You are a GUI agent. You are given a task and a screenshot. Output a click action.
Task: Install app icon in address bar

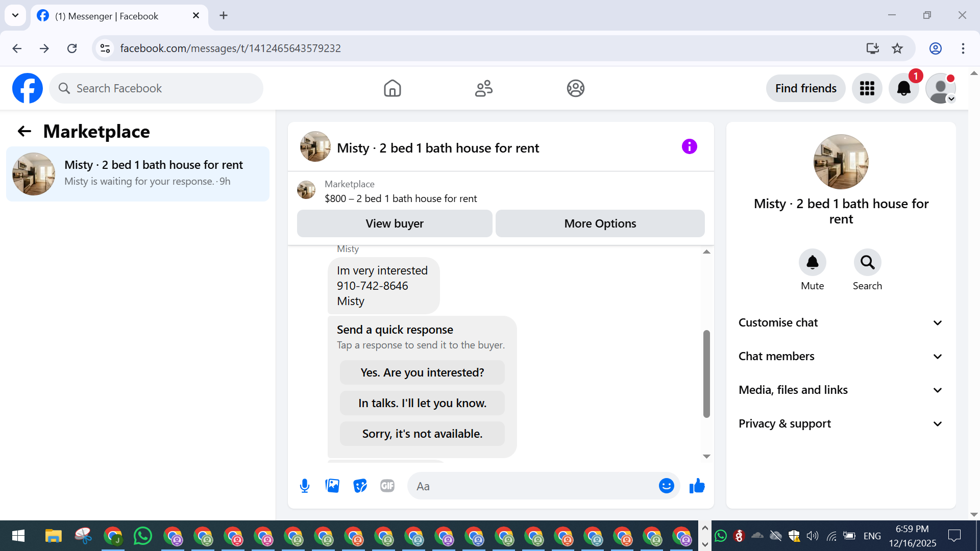873,48
